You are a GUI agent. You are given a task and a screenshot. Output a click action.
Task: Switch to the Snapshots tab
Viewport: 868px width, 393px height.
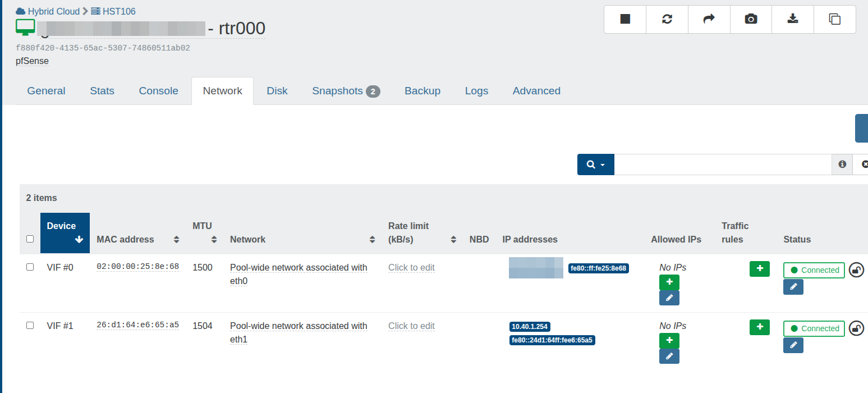pos(346,91)
